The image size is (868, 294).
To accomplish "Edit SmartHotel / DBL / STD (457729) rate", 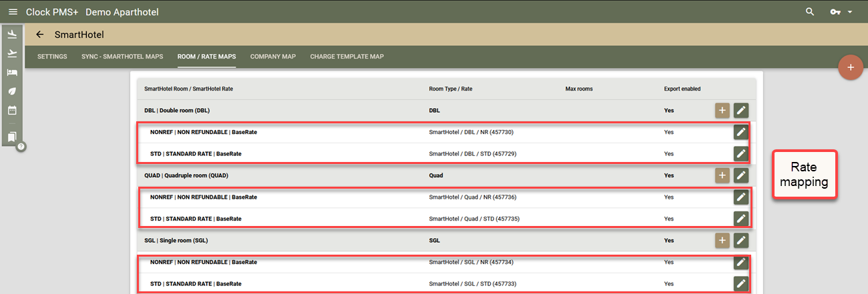I will tap(740, 154).
